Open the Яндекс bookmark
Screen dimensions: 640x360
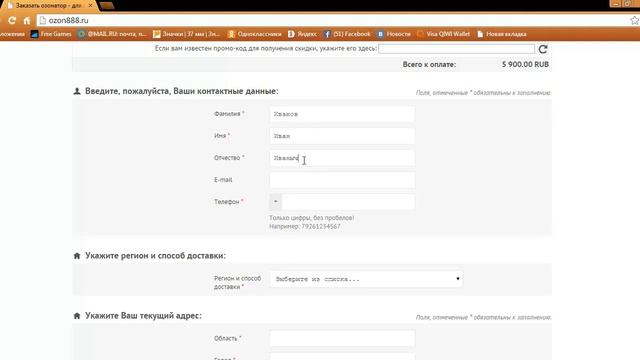tap(302, 34)
